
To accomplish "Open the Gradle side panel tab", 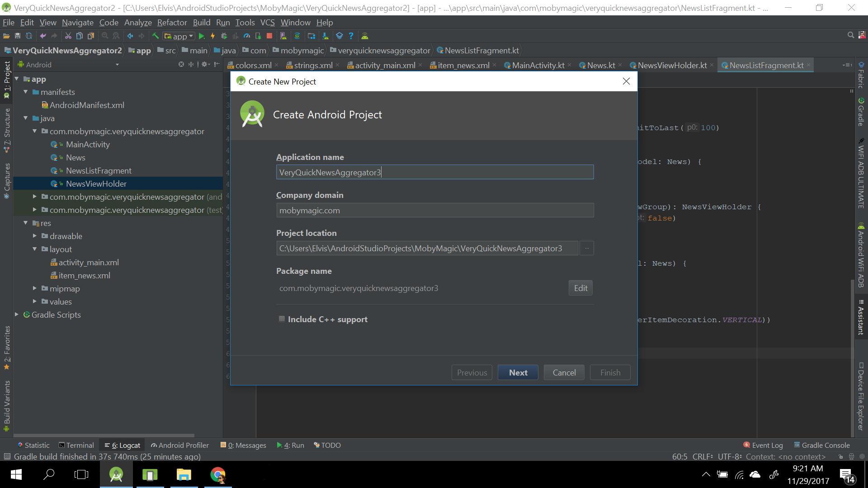I will coord(861,112).
